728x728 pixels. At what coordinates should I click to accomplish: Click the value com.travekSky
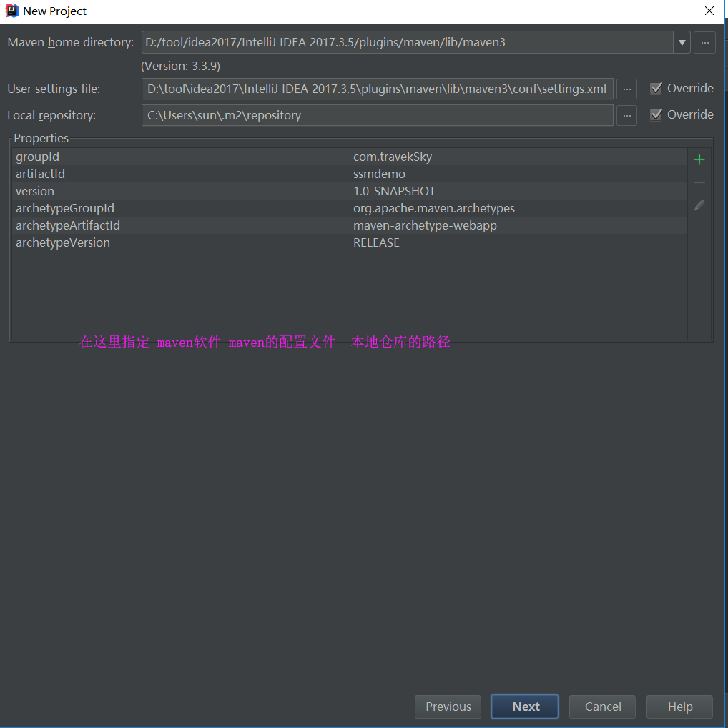393,157
